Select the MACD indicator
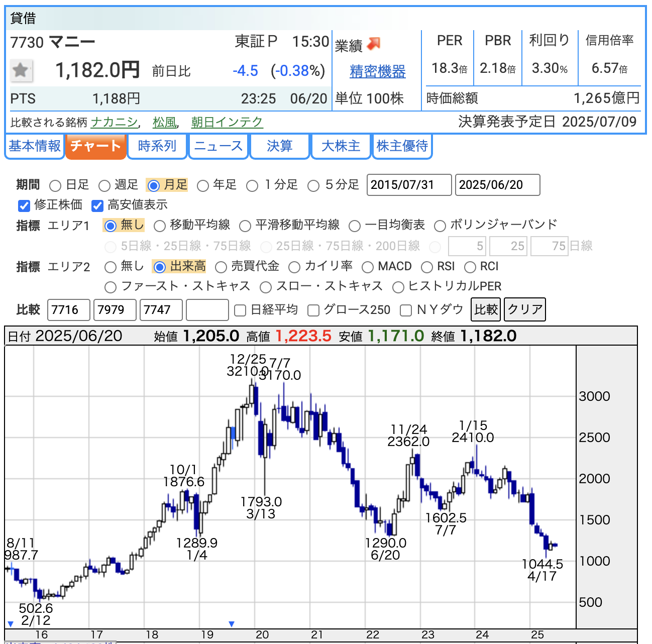Image resolution: width=652 pixels, height=644 pixels. pos(367,267)
